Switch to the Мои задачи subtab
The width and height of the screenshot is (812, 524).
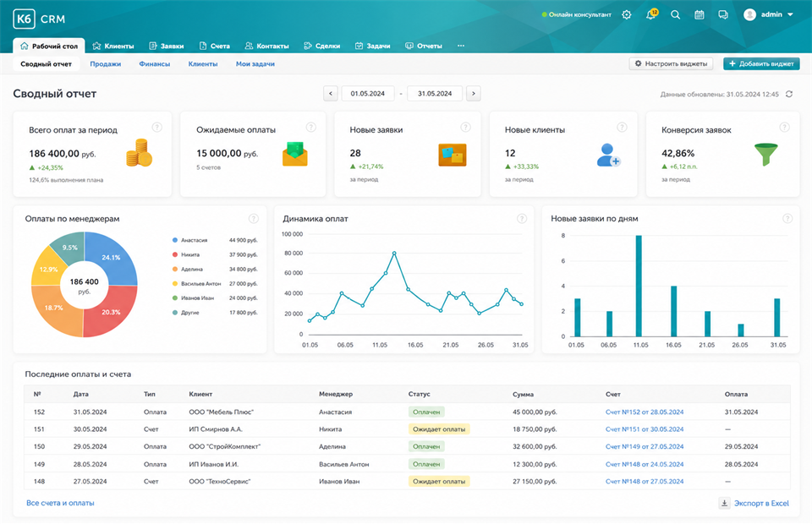pos(255,64)
